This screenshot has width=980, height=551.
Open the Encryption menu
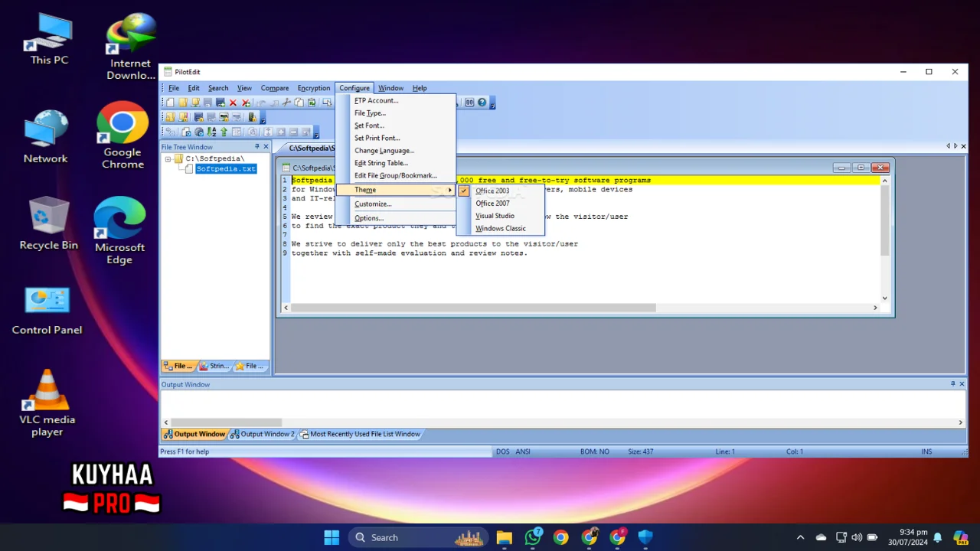[x=314, y=88]
